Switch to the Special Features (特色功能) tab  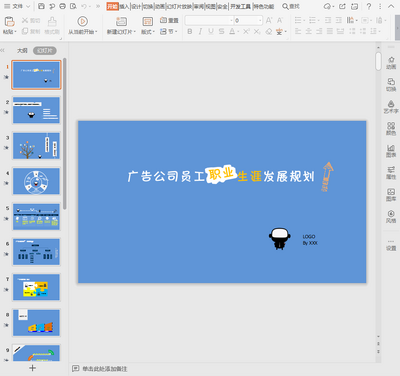coord(264,6)
